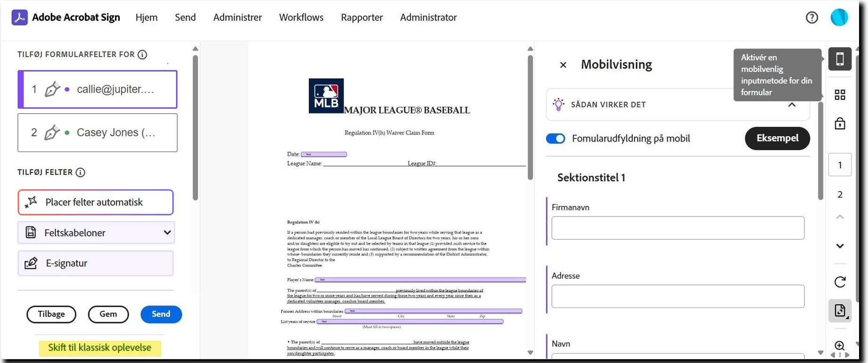The height and width of the screenshot is (363, 868).
Task: Open the user profile avatar
Action: pyautogui.click(x=839, y=17)
